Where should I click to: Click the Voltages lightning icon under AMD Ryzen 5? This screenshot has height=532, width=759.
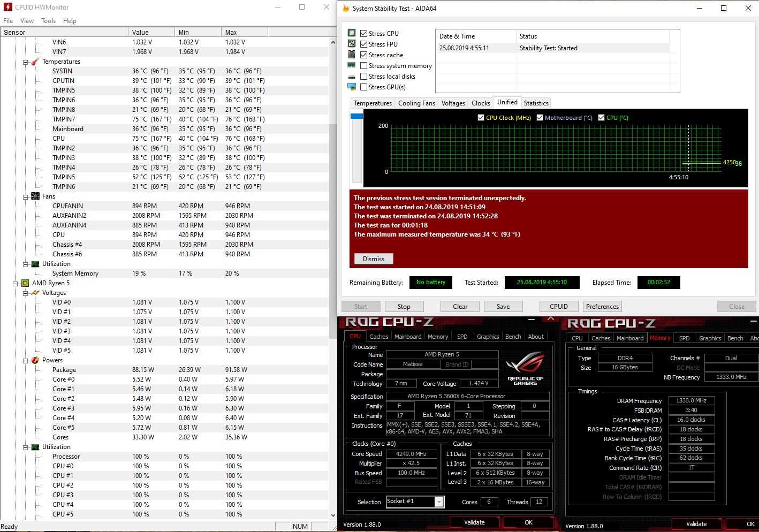click(x=35, y=293)
